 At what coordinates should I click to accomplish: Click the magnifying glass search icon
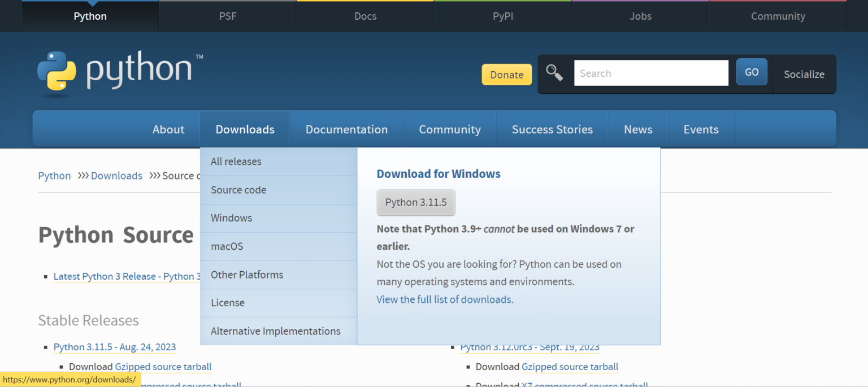point(554,73)
